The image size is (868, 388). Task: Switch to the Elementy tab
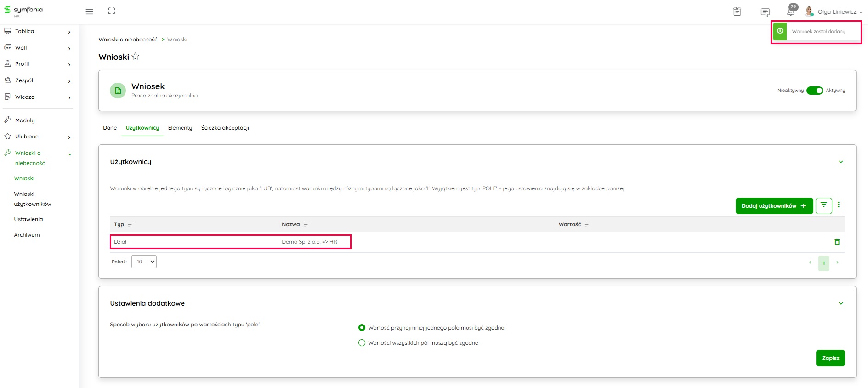click(180, 128)
